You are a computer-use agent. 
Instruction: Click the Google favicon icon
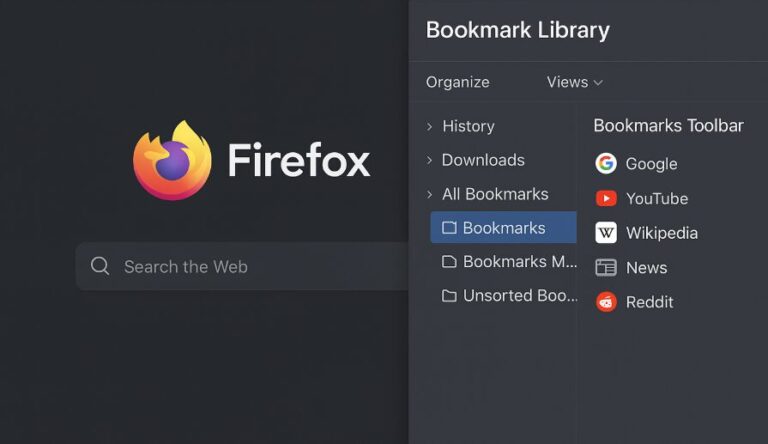pos(606,163)
